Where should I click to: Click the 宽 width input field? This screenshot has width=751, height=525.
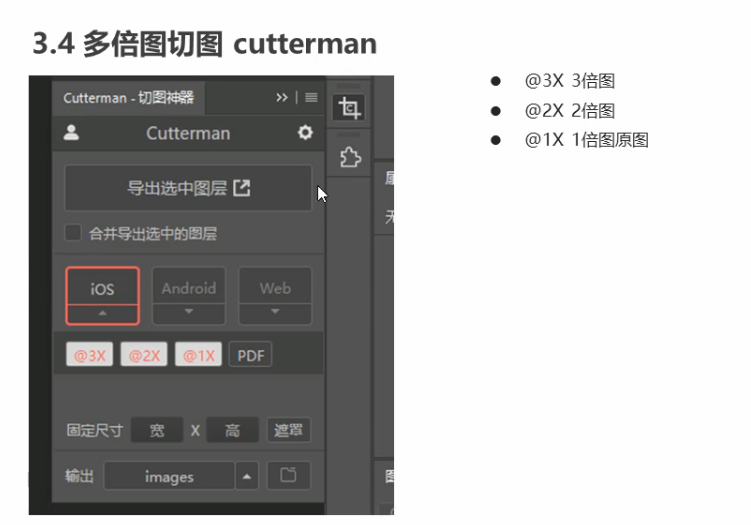pos(157,430)
